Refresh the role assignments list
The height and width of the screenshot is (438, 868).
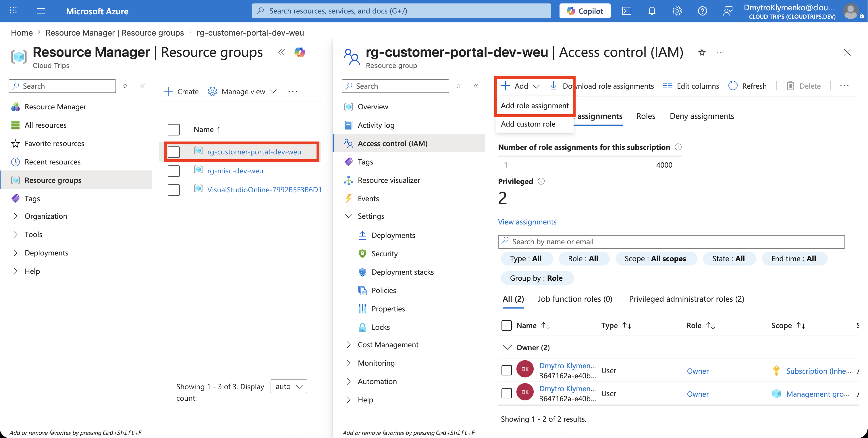click(x=747, y=86)
